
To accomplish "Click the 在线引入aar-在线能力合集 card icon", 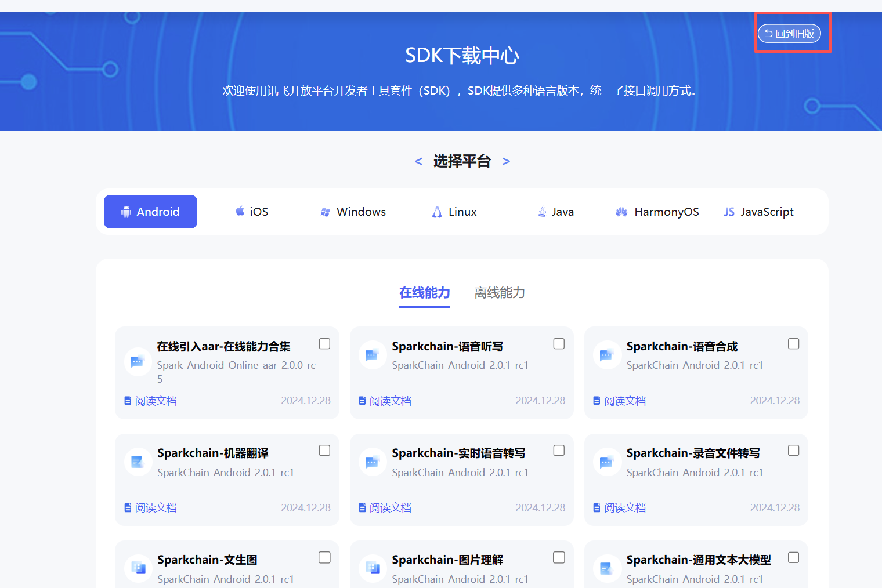I will pyautogui.click(x=138, y=362).
